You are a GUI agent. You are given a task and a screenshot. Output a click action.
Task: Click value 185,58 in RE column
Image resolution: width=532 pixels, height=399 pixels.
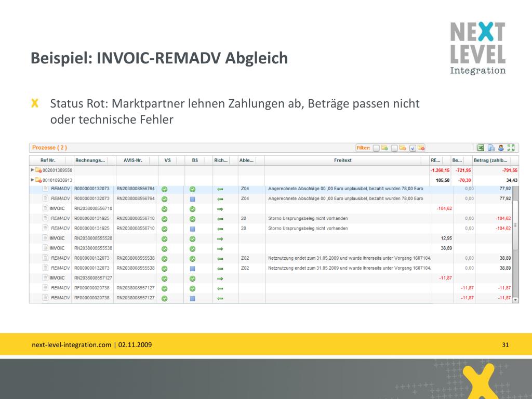[x=443, y=180]
